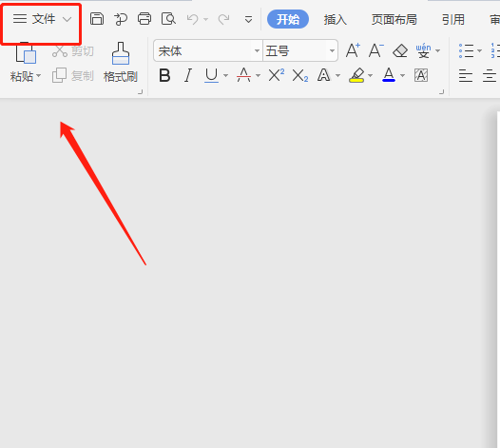Select the 格式刷 format painter
Screen dimensions: 500x448
tap(121, 63)
